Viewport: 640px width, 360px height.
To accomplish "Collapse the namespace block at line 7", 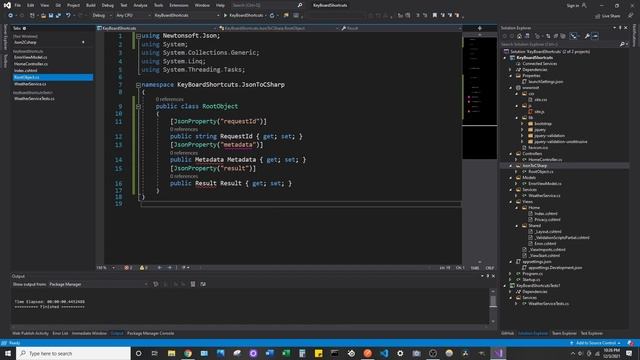I will pyautogui.click(x=138, y=85).
